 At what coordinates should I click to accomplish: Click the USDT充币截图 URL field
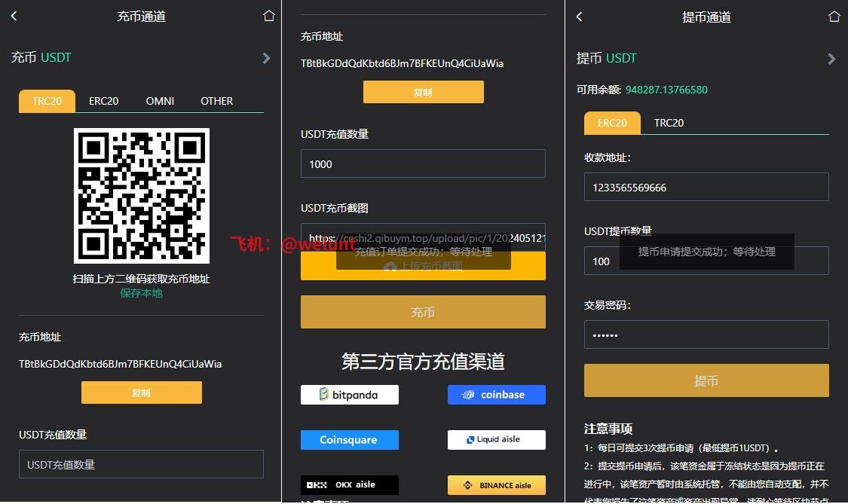(423, 237)
